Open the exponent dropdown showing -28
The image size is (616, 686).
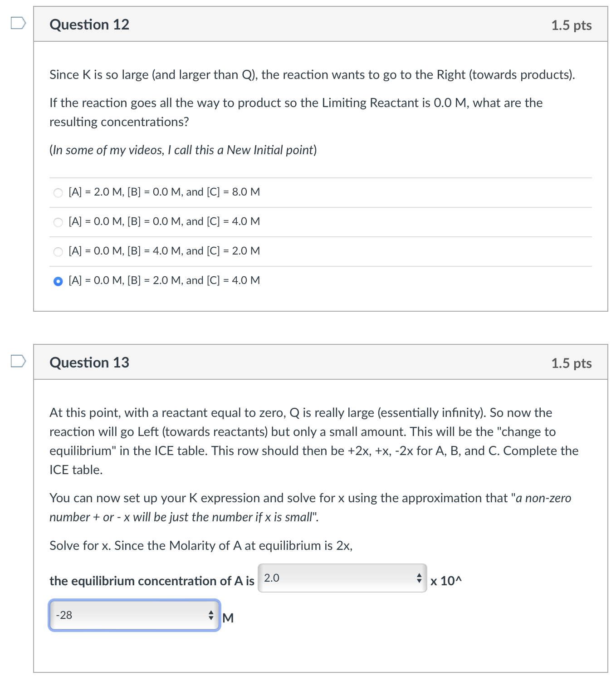[134, 615]
